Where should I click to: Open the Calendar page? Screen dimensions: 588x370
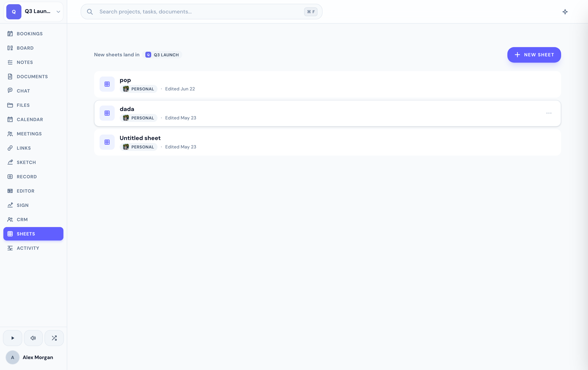click(33, 119)
